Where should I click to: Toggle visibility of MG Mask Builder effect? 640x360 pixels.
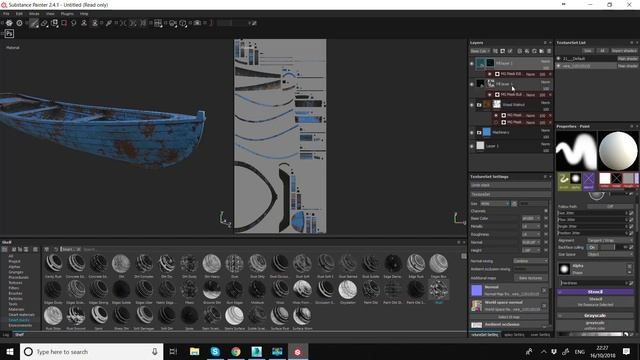tap(489, 94)
